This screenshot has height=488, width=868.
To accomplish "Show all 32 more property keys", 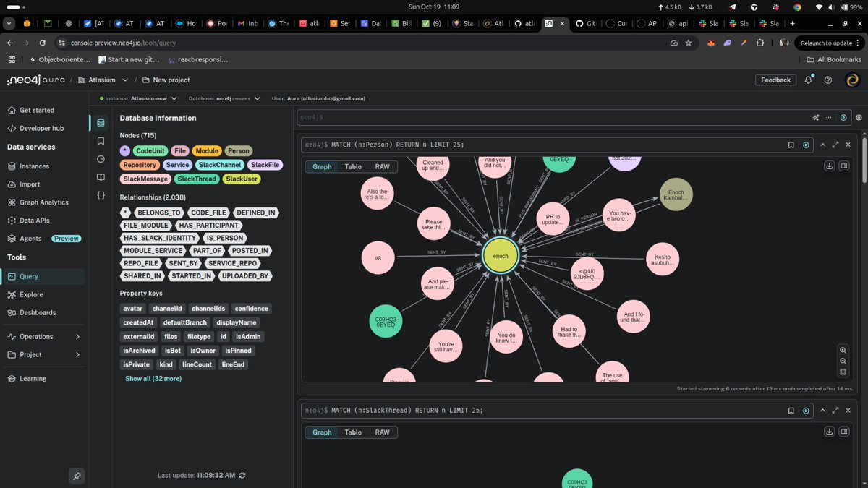I will 153,379.
